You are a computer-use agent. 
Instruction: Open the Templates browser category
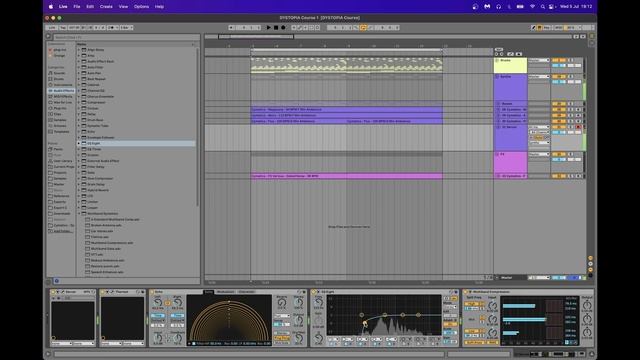click(61, 131)
